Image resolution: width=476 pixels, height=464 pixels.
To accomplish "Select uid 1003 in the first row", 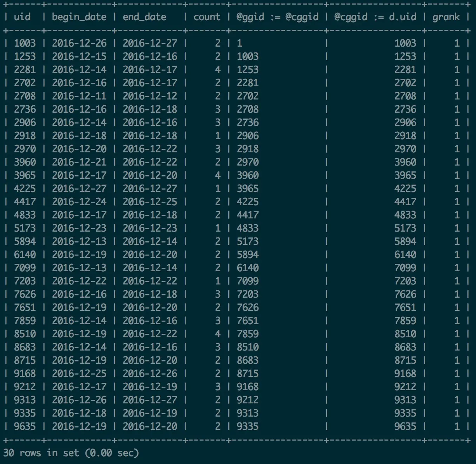I will (25, 43).
